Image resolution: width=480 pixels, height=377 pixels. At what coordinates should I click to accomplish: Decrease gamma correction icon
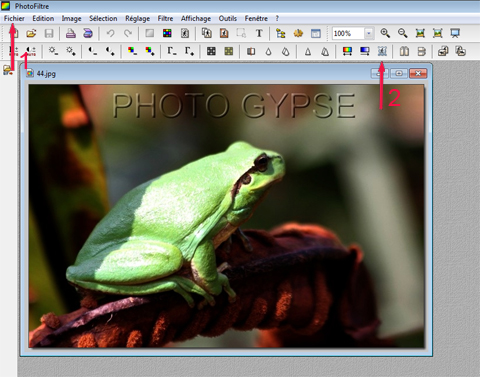click(x=172, y=51)
